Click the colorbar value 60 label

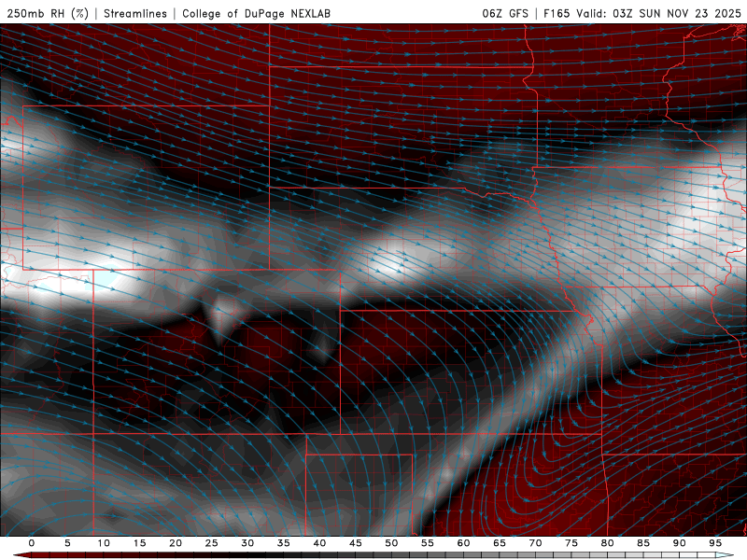tap(463, 543)
